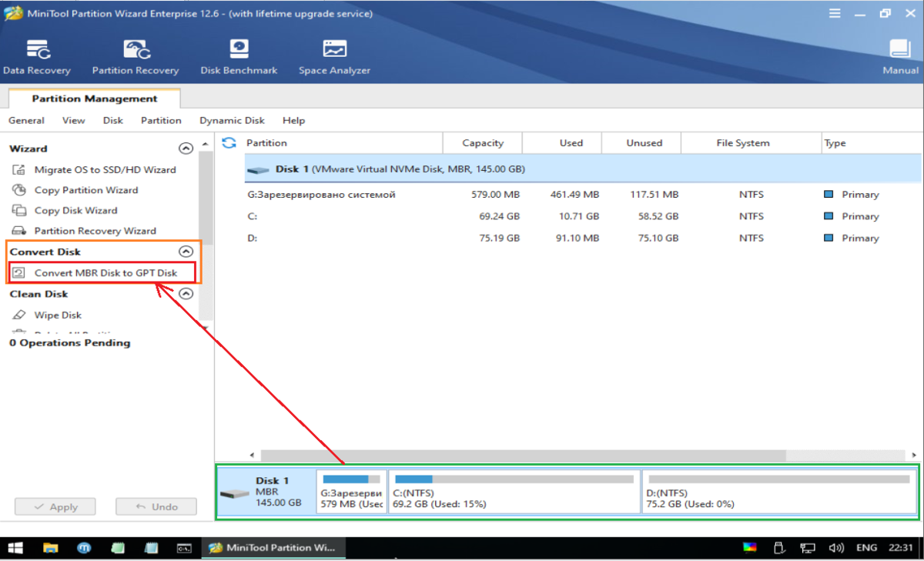Click the horizontal scrollbar of partition list

click(524, 455)
